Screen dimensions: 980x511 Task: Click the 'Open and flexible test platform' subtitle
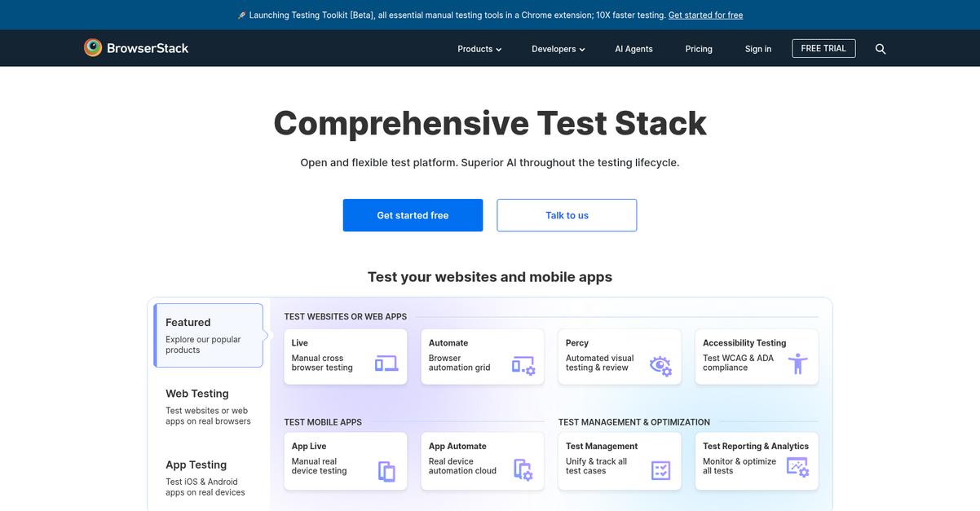click(490, 162)
